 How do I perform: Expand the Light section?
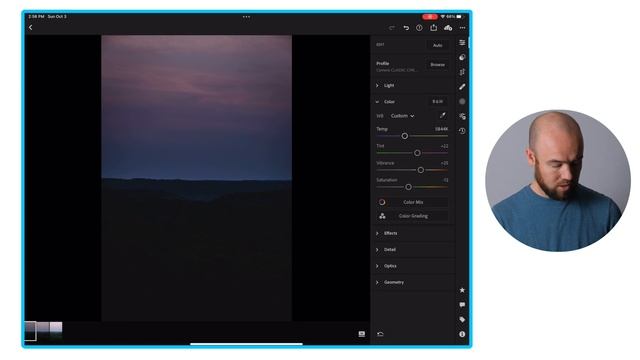tap(412, 85)
